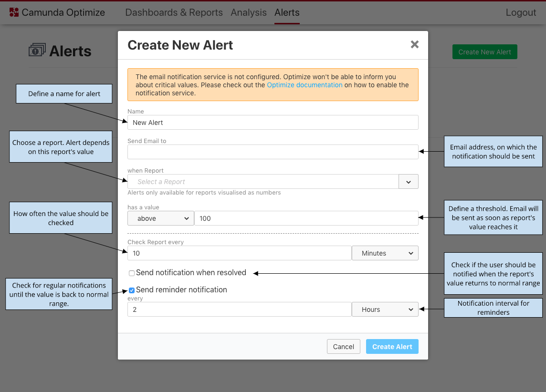Open the Hours reminder interval dropdown
546x392 pixels.
point(385,309)
